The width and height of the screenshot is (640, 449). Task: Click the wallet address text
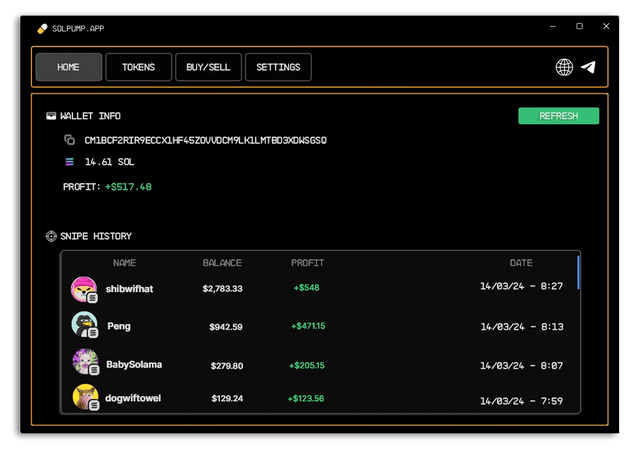coord(205,140)
